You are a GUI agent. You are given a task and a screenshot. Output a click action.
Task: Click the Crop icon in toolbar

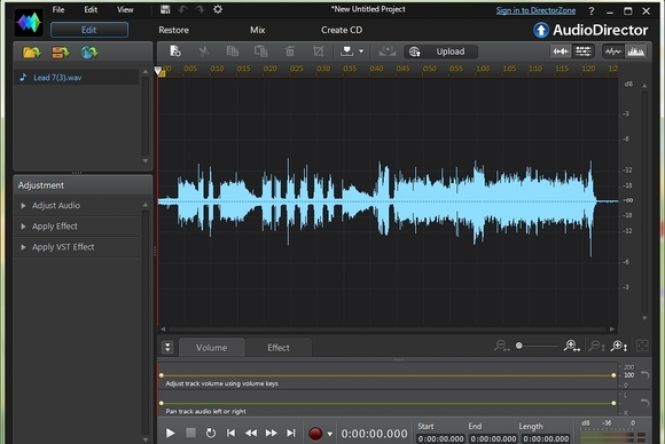point(318,51)
